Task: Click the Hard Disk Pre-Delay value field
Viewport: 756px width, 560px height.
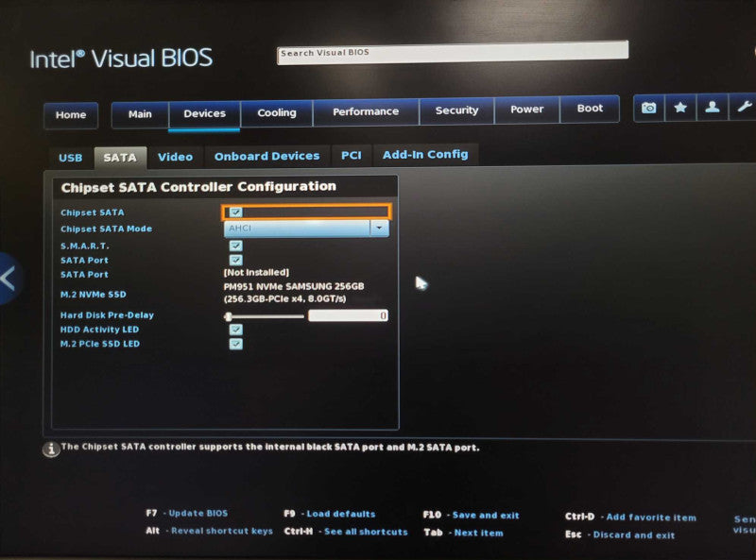Action: pos(348,315)
